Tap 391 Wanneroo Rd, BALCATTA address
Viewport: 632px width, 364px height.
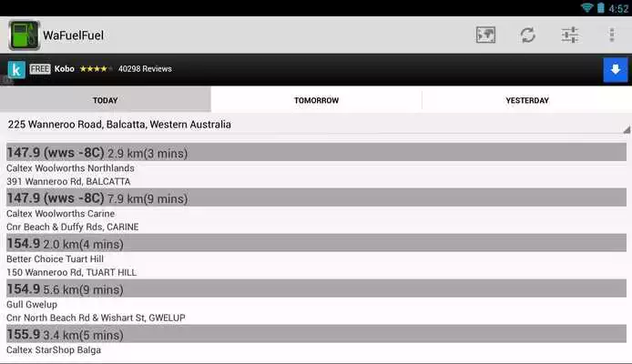click(x=68, y=182)
